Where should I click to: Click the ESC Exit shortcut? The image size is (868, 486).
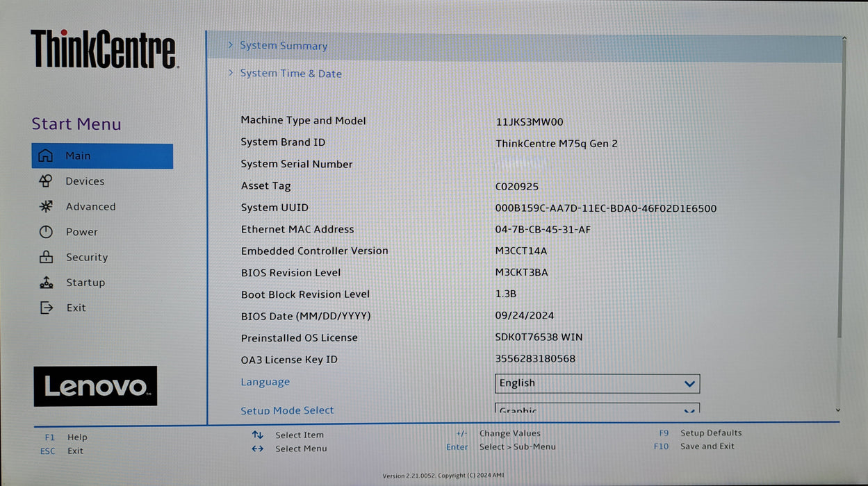pos(62,451)
